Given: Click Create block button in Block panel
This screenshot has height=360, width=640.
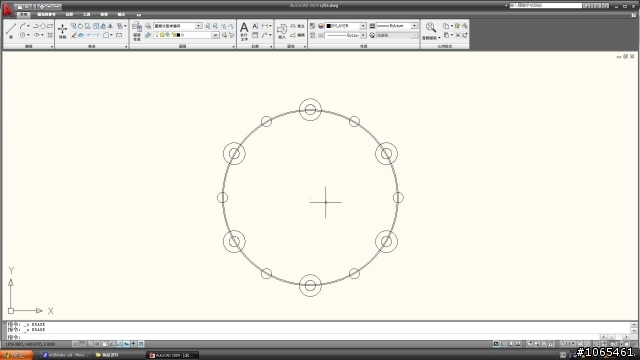Looking at the screenshot, I should coord(298,26).
